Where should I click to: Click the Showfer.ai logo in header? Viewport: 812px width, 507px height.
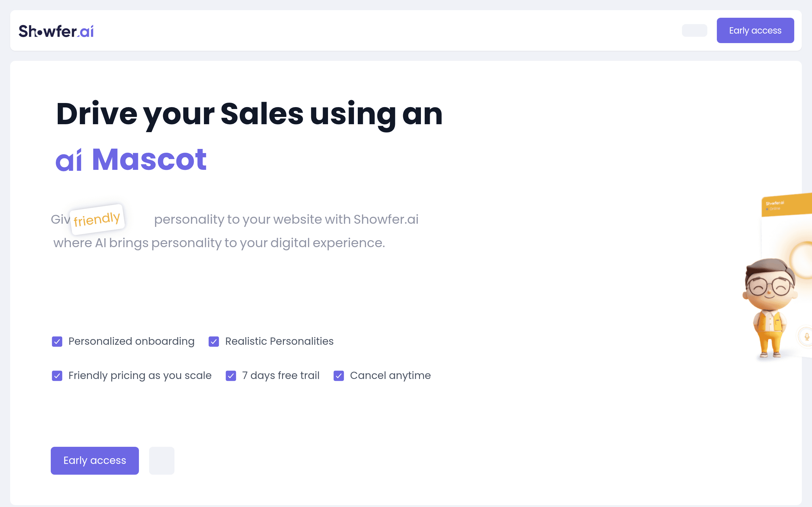[56, 31]
